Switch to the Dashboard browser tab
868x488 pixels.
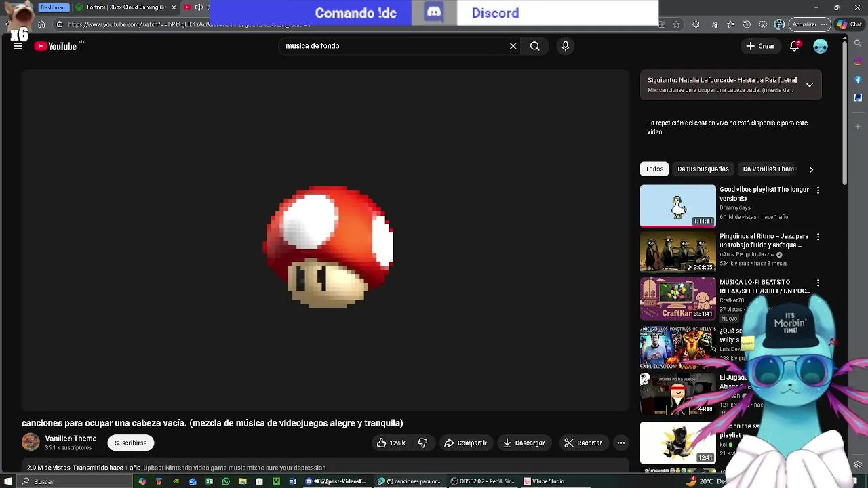pos(53,7)
